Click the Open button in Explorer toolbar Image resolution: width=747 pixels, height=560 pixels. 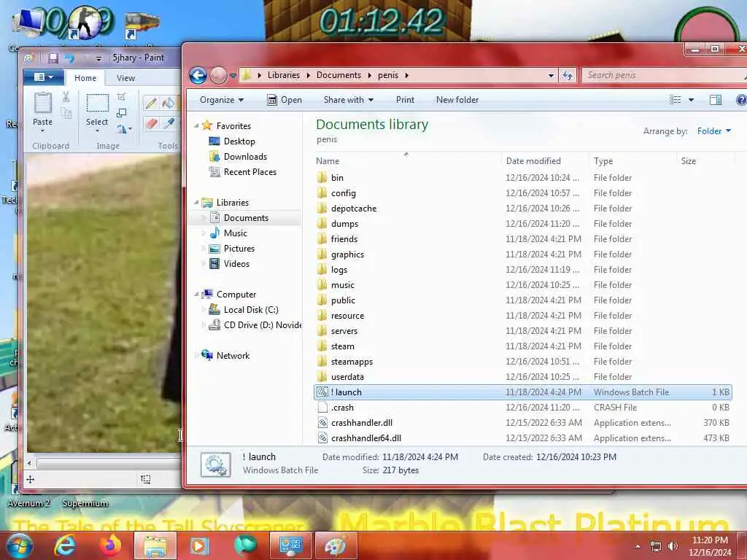click(285, 99)
